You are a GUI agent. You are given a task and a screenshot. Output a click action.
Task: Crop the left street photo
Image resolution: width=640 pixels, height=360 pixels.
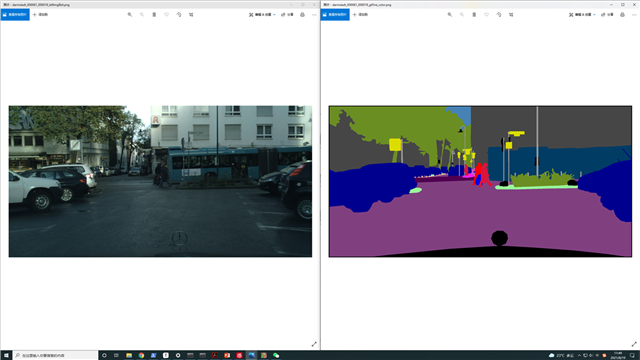[191, 15]
